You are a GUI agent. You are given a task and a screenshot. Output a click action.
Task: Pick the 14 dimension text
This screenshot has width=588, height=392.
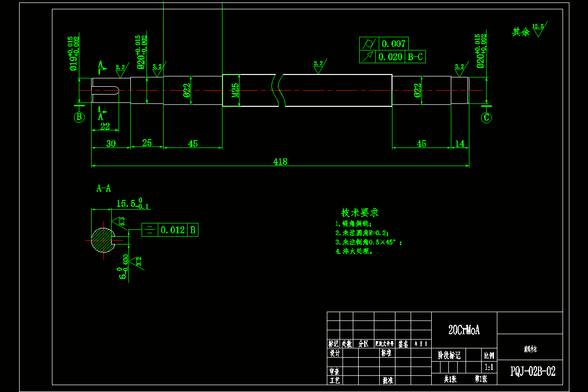(x=460, y=143)
